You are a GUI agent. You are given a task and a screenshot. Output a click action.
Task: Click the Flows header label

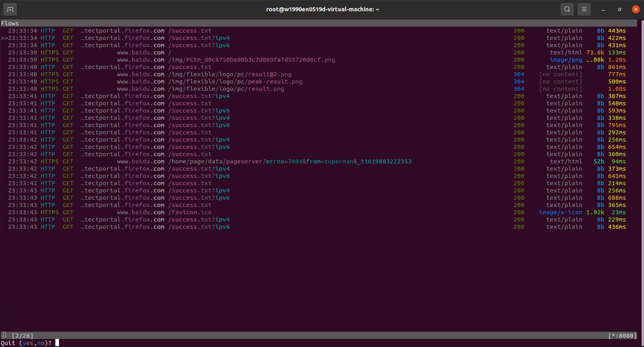(x=10, y=23)
